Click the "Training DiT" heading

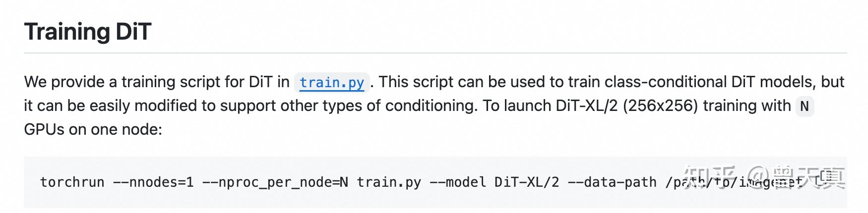[87, 32]
